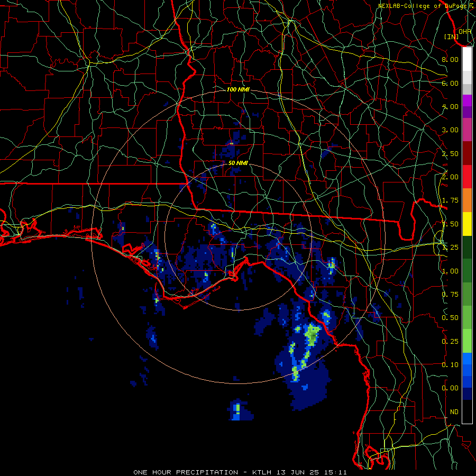This screenshot has height=476, width=476.
Task: Click the 1.25 legend value
Action: pyautogui.click(x=450, y=248)
